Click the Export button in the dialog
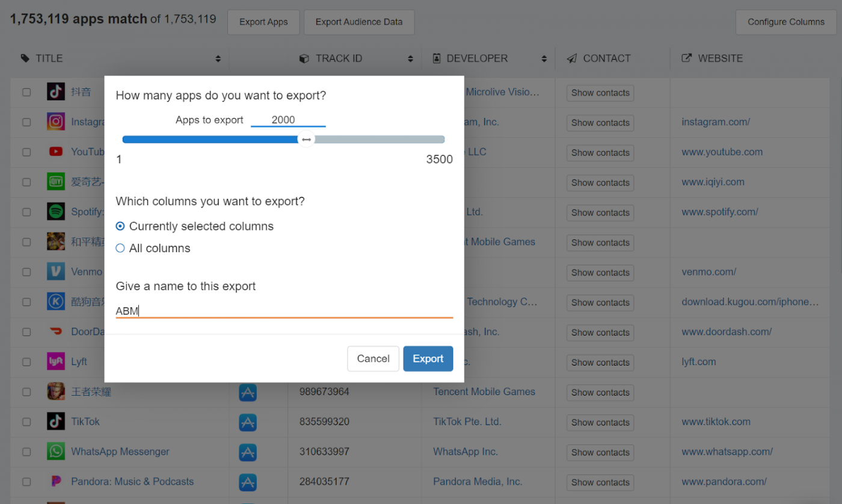This screenshot has width=842, height=504. point(428,358)
